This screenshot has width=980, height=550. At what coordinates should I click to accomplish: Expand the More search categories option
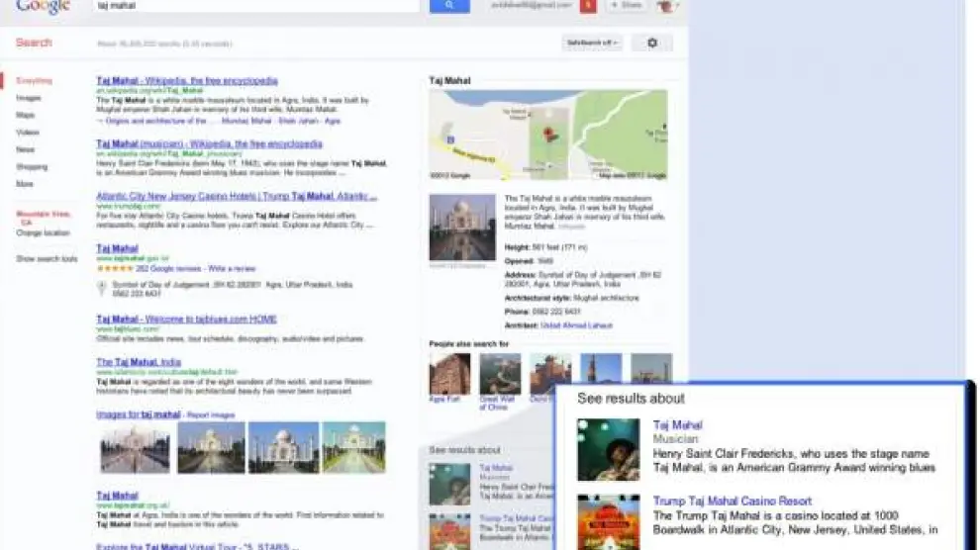point(25,184)
